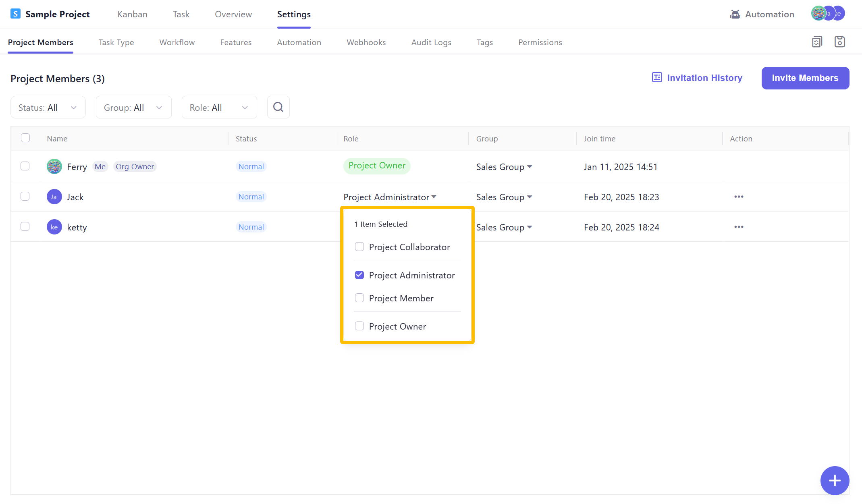Click the floating plus button
Viewport: 862px width, 504px height.
pyautogui.click(x=834, y=480)
